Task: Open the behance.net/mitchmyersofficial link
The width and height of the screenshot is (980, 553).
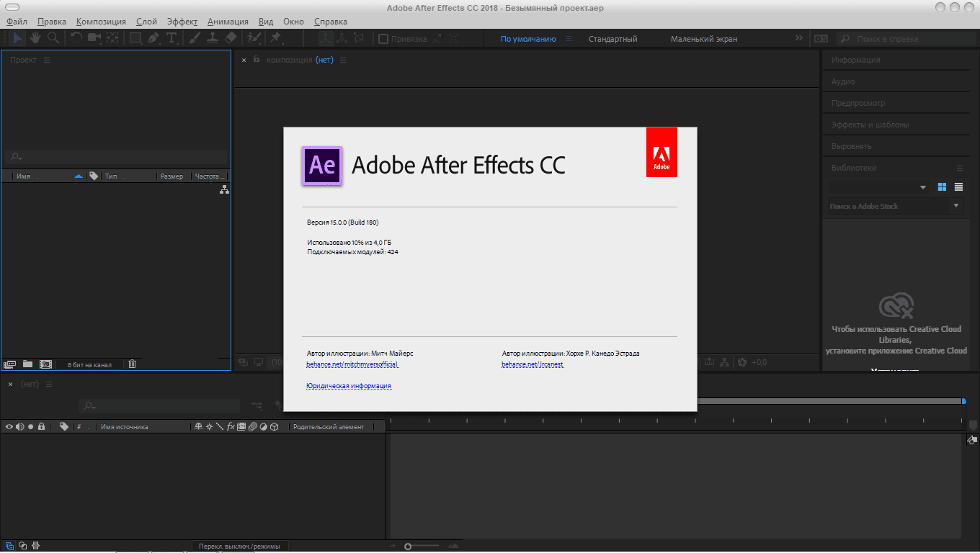Action: [x=352, y=364]
